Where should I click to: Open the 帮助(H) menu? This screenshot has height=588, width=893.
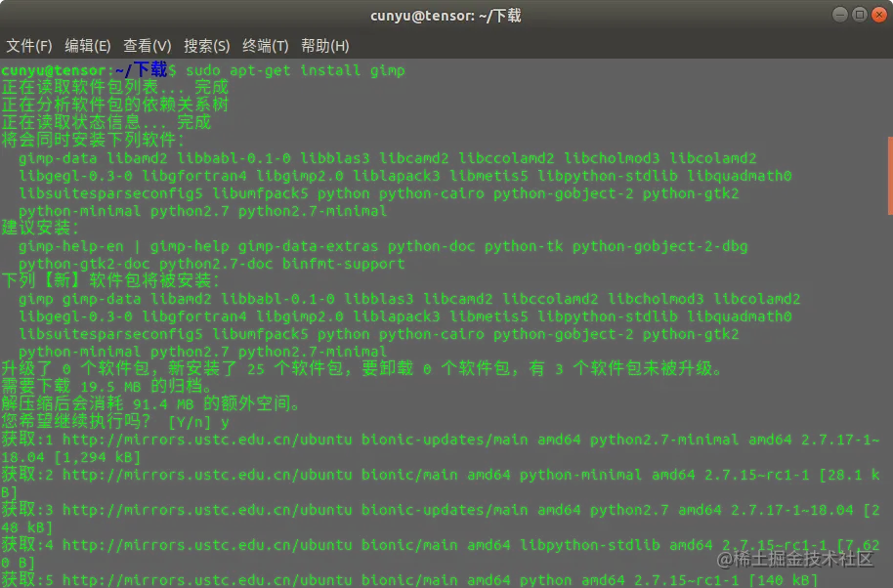coord(324,46)
